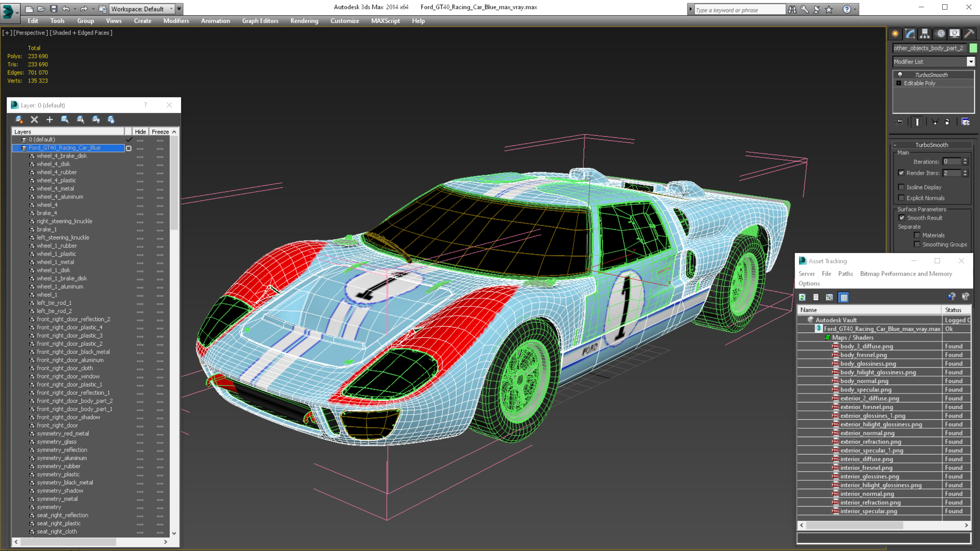Open the MAXScript menu

[x=386, y=21]
